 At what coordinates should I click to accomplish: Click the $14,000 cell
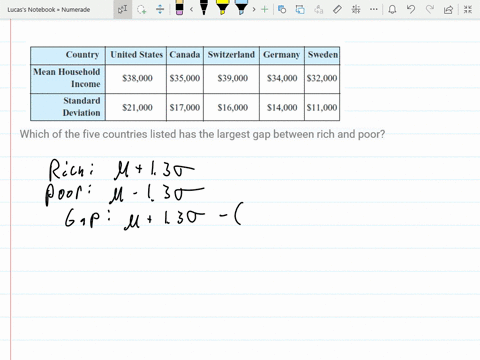(x=282, y=107)
